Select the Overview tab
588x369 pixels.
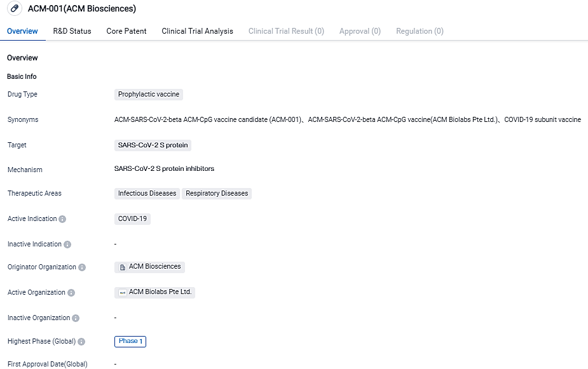click(22, 31)
